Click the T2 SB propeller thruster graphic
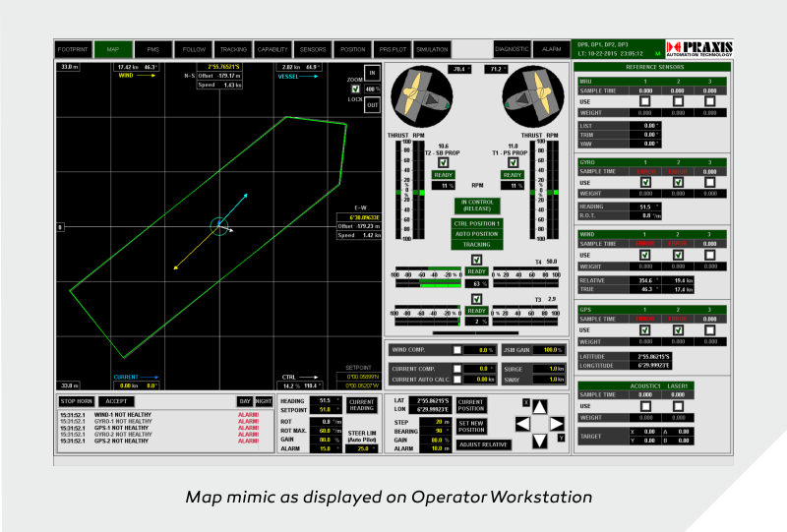 tap(422, 97)
